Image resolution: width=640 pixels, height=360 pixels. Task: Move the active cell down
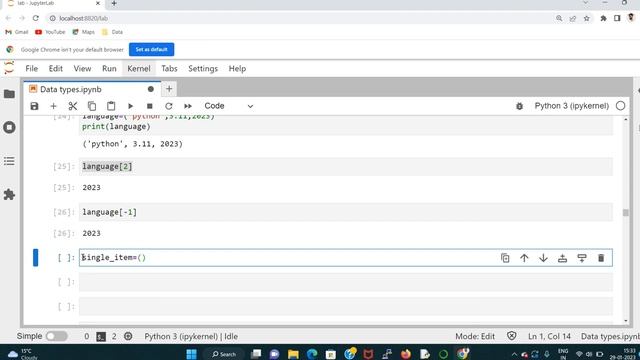pyautogui.click(x=543, y=258)
